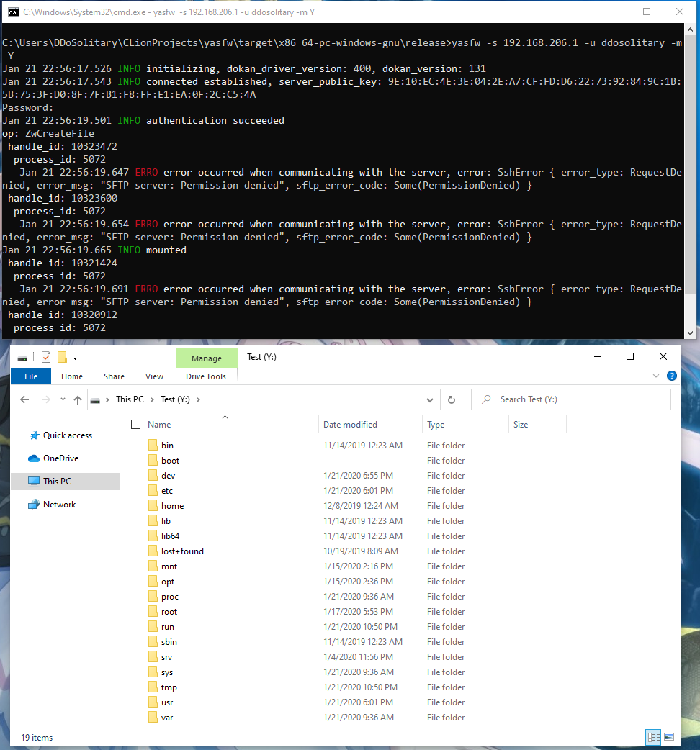This screenshot has width=700, height=750.
Task: Select the root folder icon
Action: point(153,612)
